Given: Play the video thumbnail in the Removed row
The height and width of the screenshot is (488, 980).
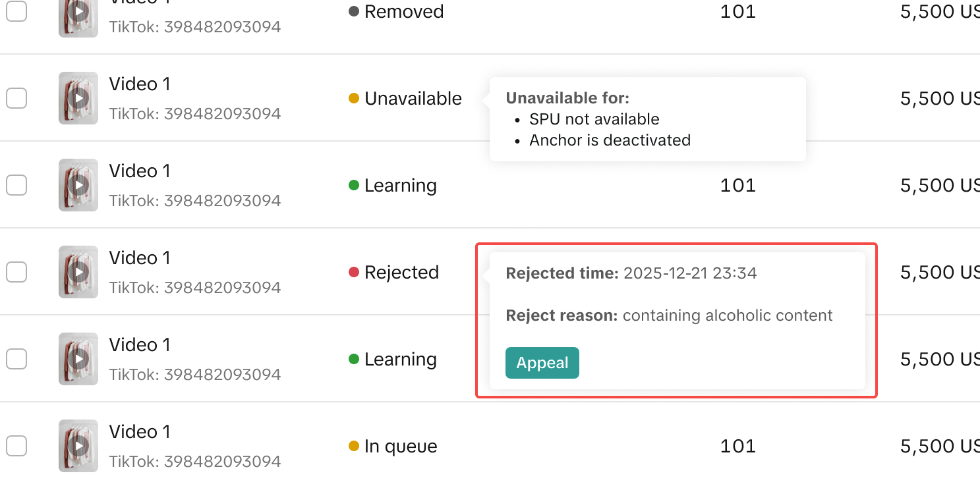Looking at the screenshot, I should pyautogui.click(x=78, y=12).
